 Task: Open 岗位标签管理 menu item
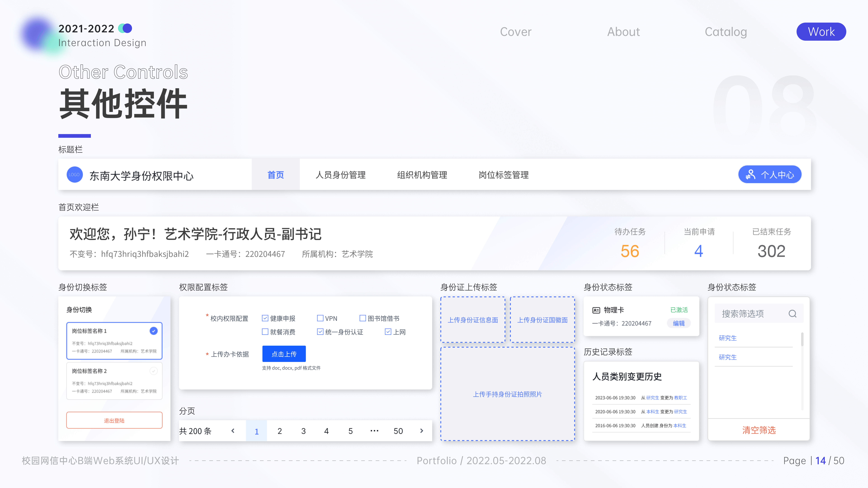pos(504,175)
